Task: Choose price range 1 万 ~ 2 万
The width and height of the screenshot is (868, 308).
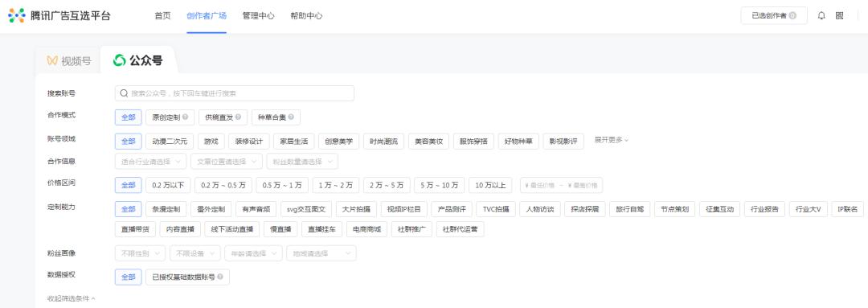Action: [335, 185]
